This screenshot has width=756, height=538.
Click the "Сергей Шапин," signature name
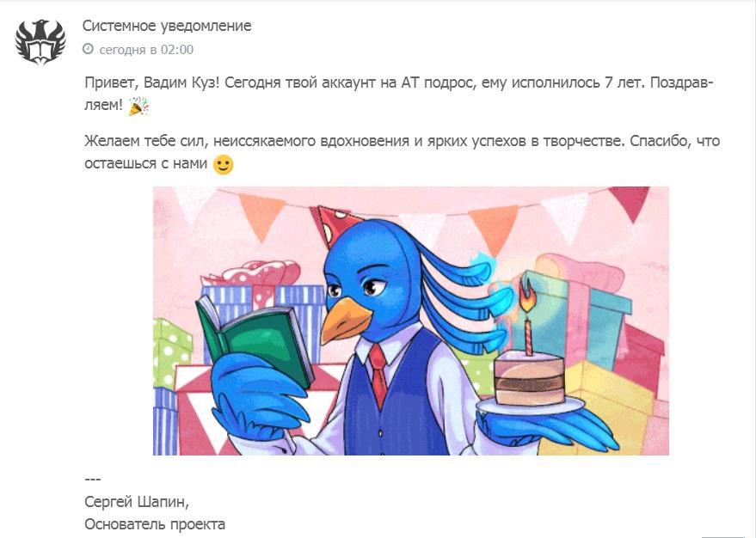tap(137, 502)
